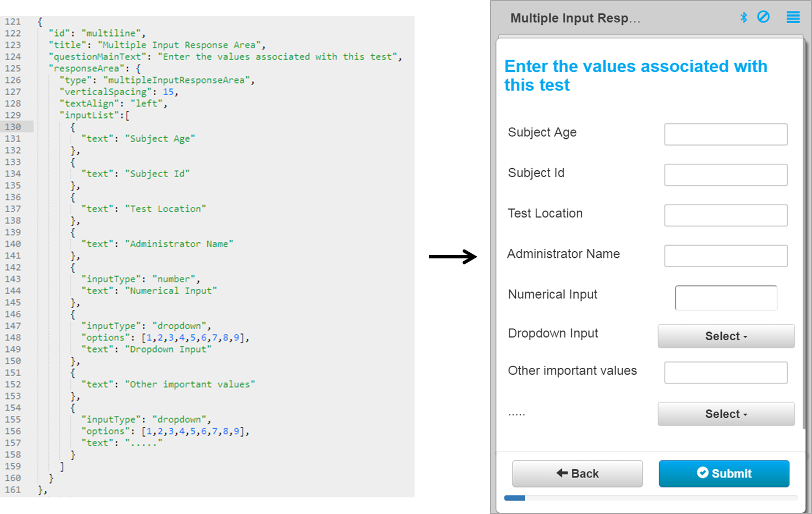Expand the Select dropdown beside the dotted label
Screen dimensions: 812x514
(726, 414)
